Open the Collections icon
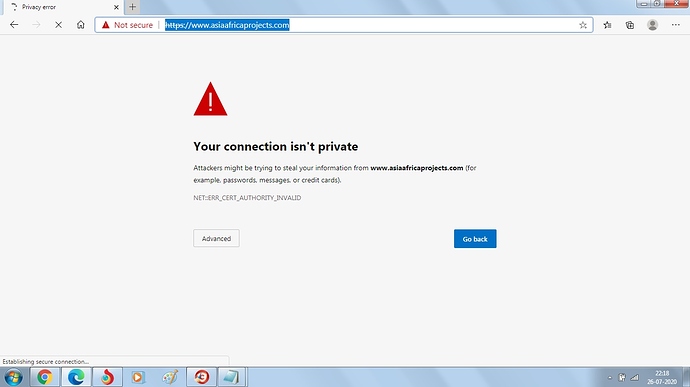The height and width of the screenshot is (387, 690). click(630, 25)
